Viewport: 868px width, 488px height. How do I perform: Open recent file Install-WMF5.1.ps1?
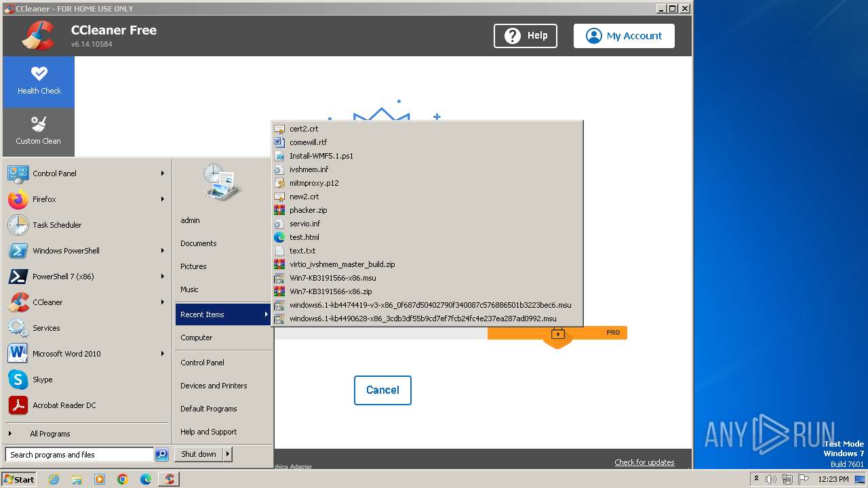[427, 156]
